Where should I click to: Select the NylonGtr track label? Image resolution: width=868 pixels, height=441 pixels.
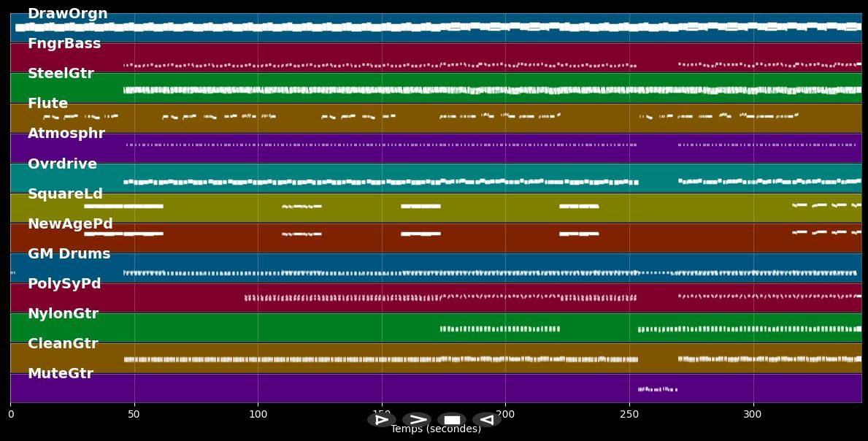coord(63,314)
